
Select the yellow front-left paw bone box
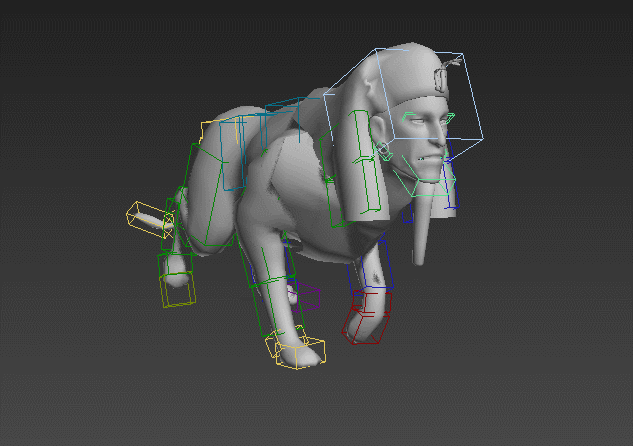(298, 351)
